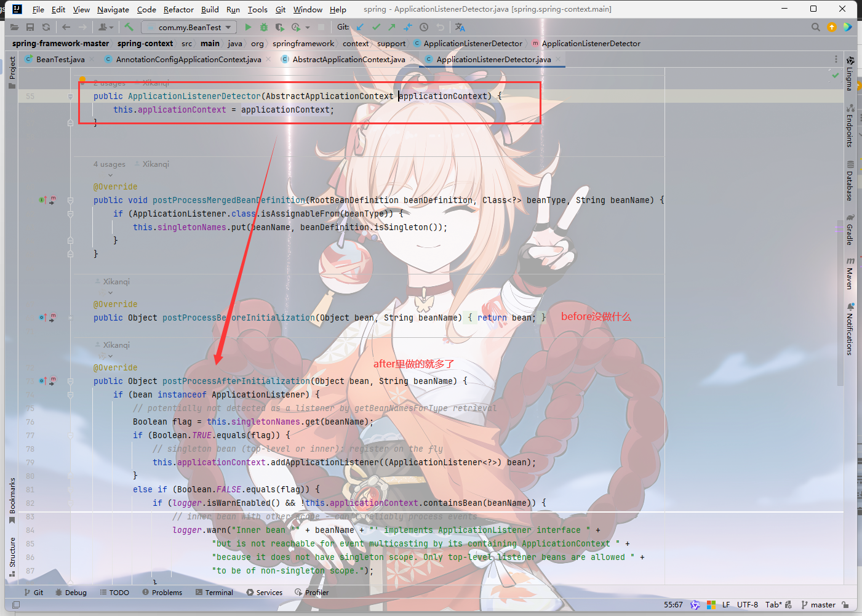Open the Refactor menu
The image size is (862, 616).
point(178,9)
